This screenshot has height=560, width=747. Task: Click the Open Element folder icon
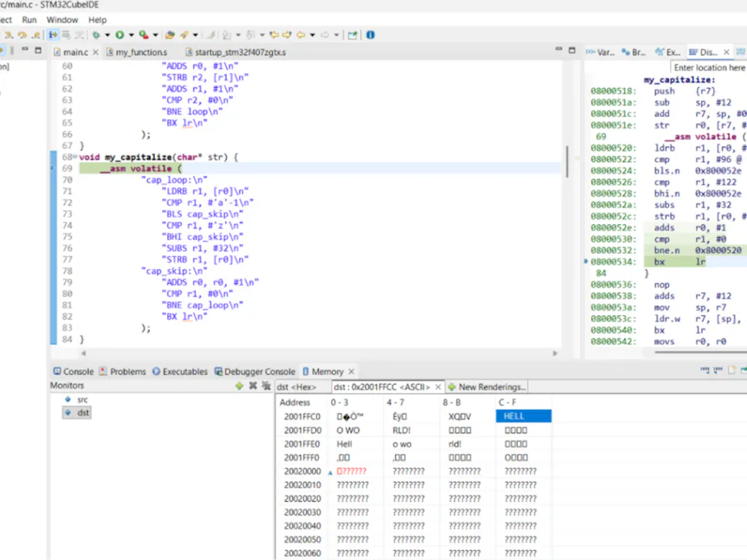169,35
